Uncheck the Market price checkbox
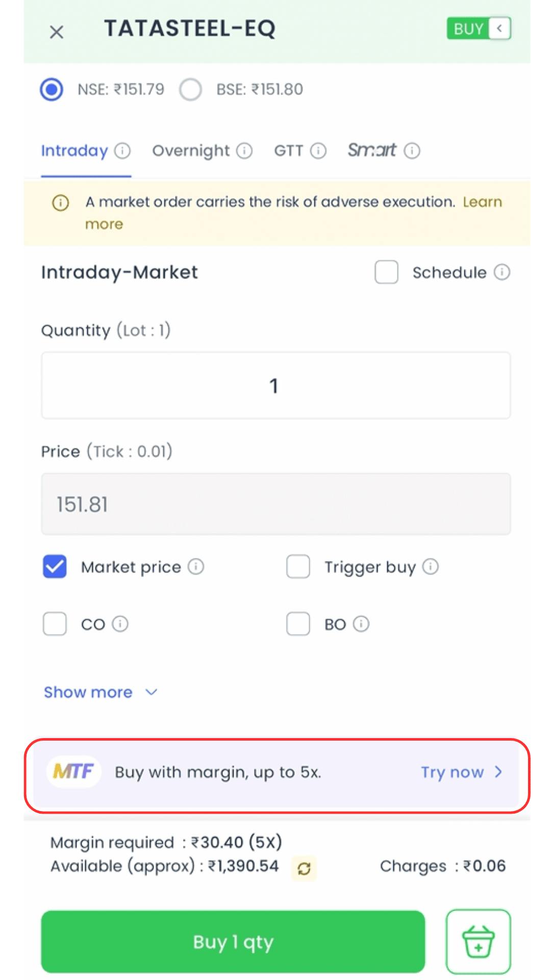 tap(55, 567)
